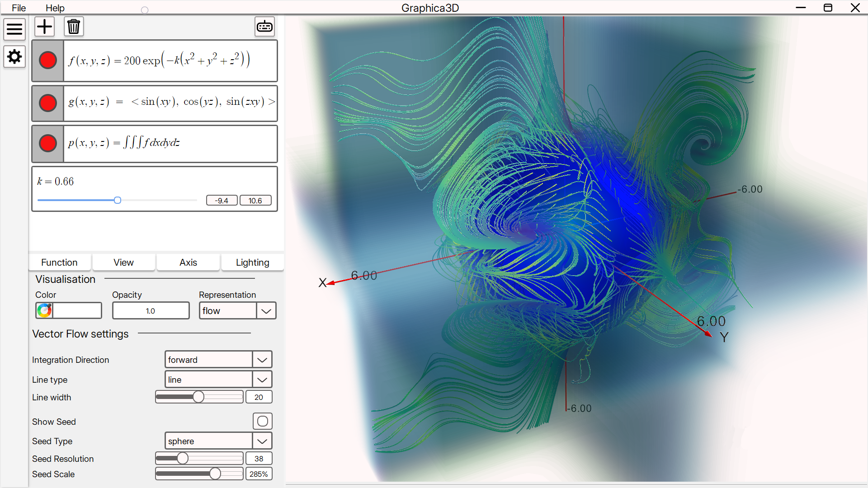Click the X axis label in viewport
This screenshot has height=488, width=868.
[322, 283]
